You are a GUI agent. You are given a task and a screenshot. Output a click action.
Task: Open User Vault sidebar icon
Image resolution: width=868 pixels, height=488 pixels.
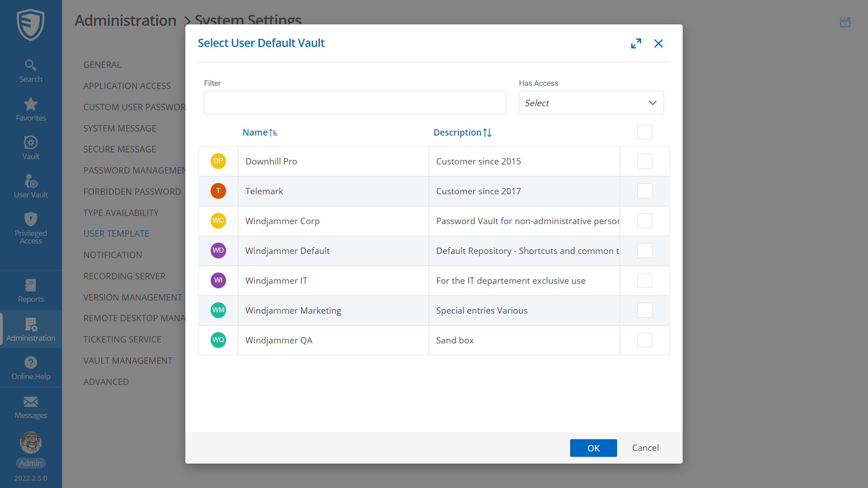(31, 187)
